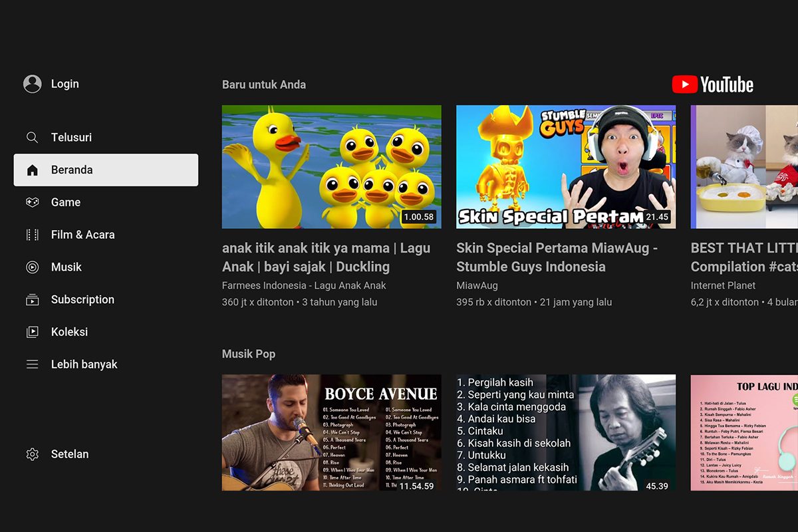The height and width of the screenshot is (532, 798).
Task: Open the Login text link
Action: point(65,84)
